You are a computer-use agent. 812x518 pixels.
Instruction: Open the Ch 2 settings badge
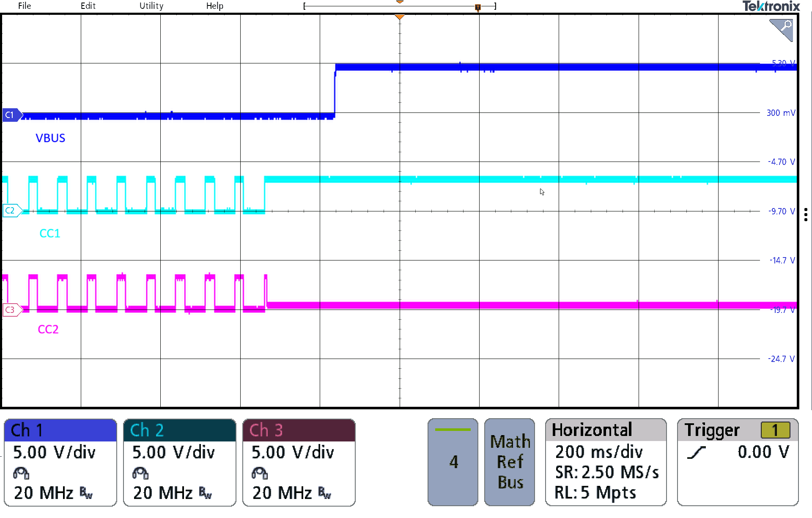pyautogui.click(x=180, y=462)
